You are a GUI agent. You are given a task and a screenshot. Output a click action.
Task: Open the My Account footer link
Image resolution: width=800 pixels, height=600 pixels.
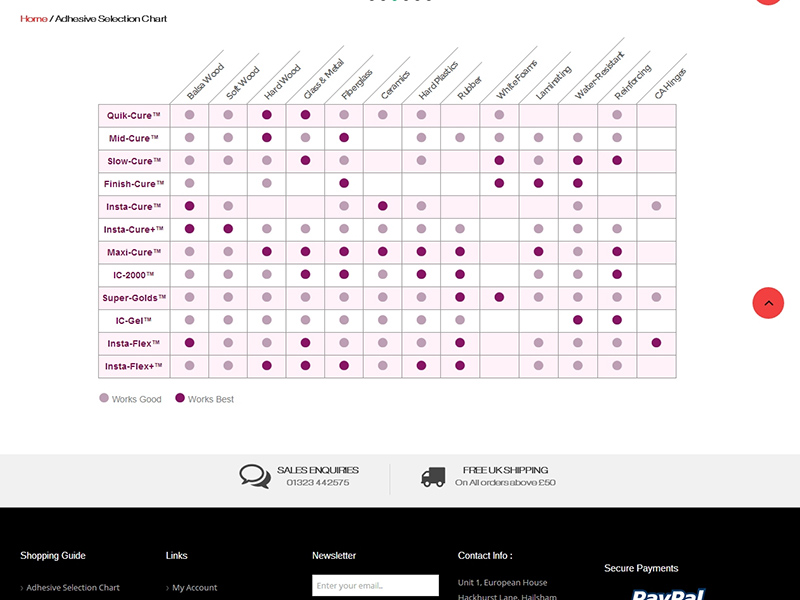click(x=194, y=588)
